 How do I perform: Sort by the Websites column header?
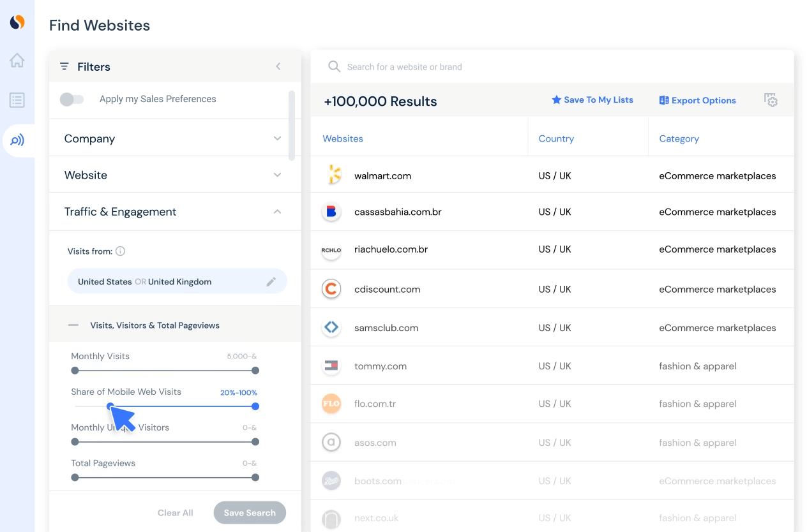tap(343, 138)
